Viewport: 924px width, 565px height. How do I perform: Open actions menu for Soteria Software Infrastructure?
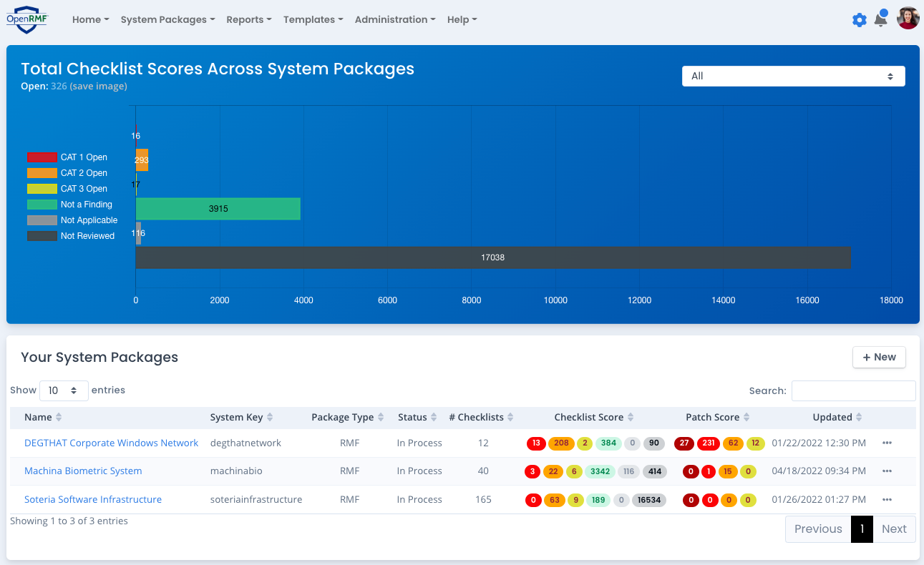coord(887,499)
